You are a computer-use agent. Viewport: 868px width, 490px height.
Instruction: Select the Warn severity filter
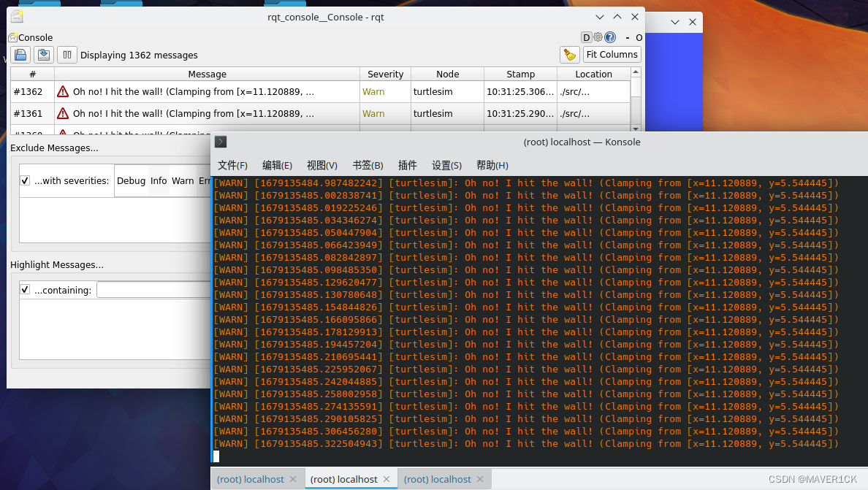tap(183, 181)
